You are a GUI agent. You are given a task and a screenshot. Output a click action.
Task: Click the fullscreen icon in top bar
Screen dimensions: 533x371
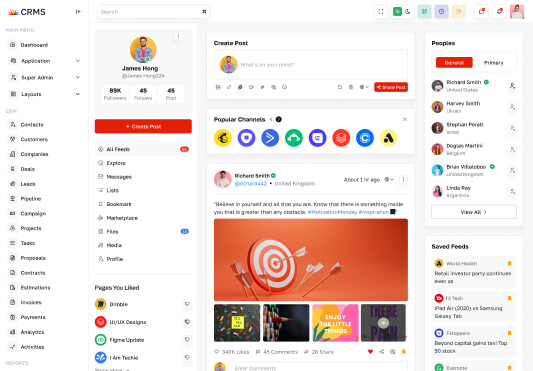pyautogui.click(x=380, y=12)
